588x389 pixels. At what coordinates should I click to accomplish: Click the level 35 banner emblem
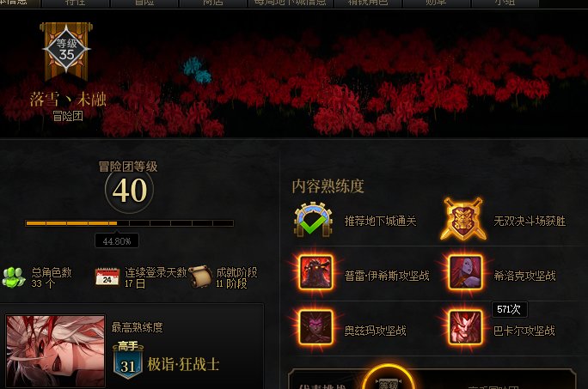point(66,51)
